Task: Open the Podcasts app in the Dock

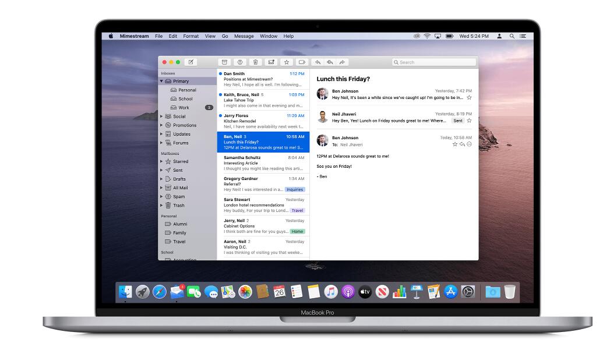Action: point(348,292)
